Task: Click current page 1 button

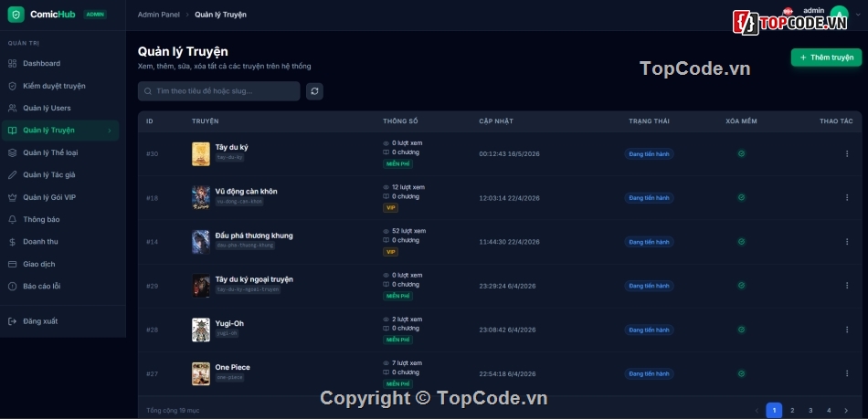Action: pos(774,410)
